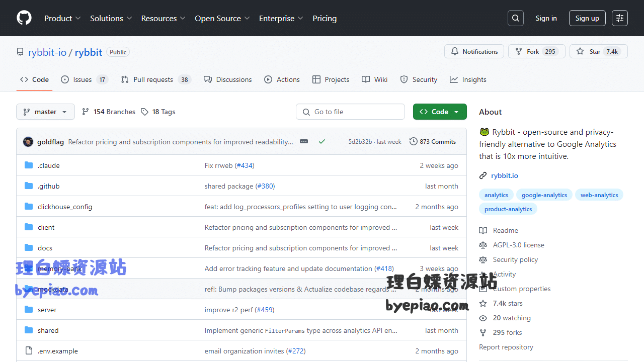Image resolution: width=644 pixels, height=362 pixels.
Task: Click the product-analytics topic tag
Action: click(x=508, y=209)
